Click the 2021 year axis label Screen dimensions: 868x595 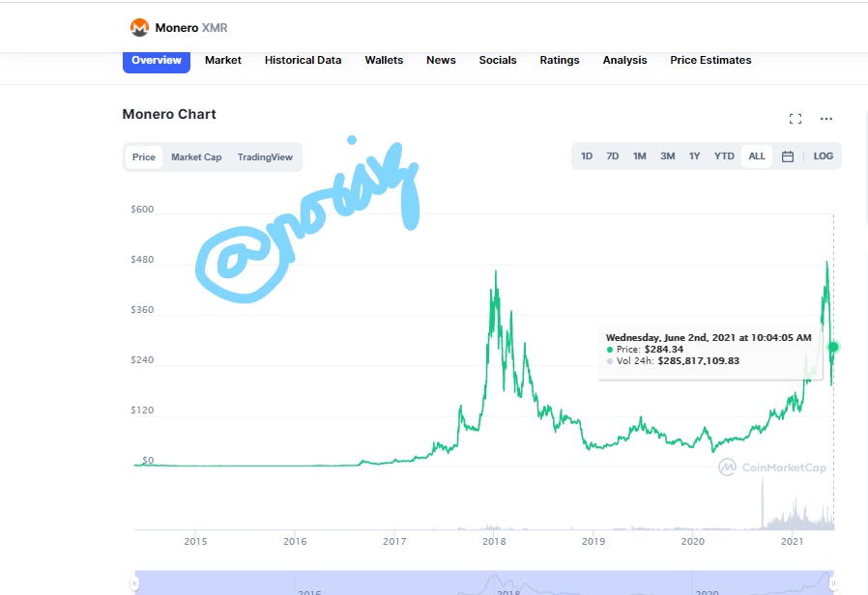tap(793, 541)
